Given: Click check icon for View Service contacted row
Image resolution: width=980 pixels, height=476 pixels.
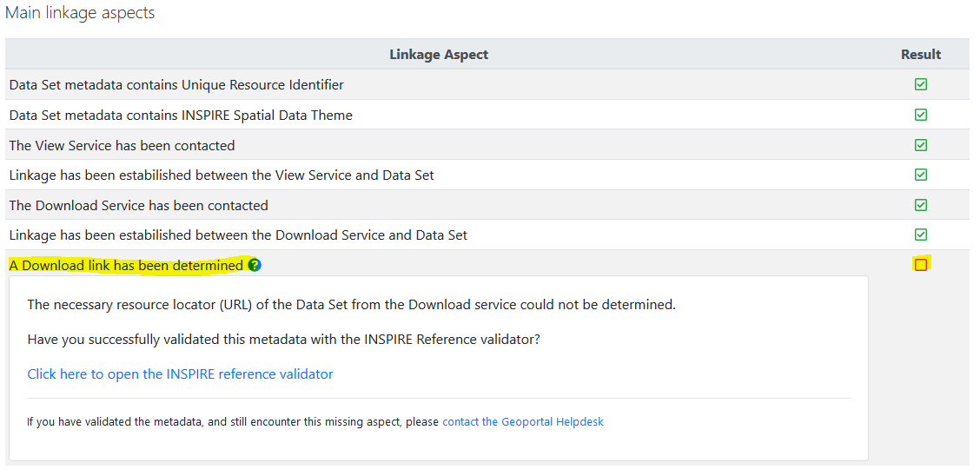Looking at the screenshot, I should click(921, 145).
